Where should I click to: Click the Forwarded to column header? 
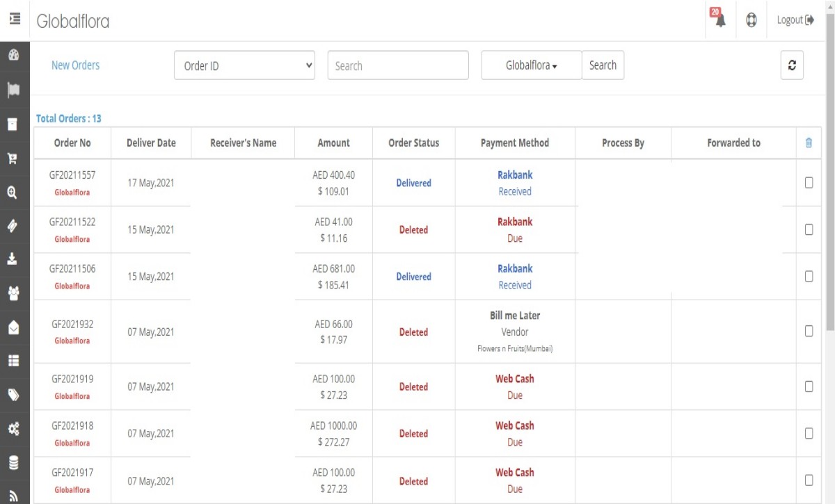click(733, 143)
